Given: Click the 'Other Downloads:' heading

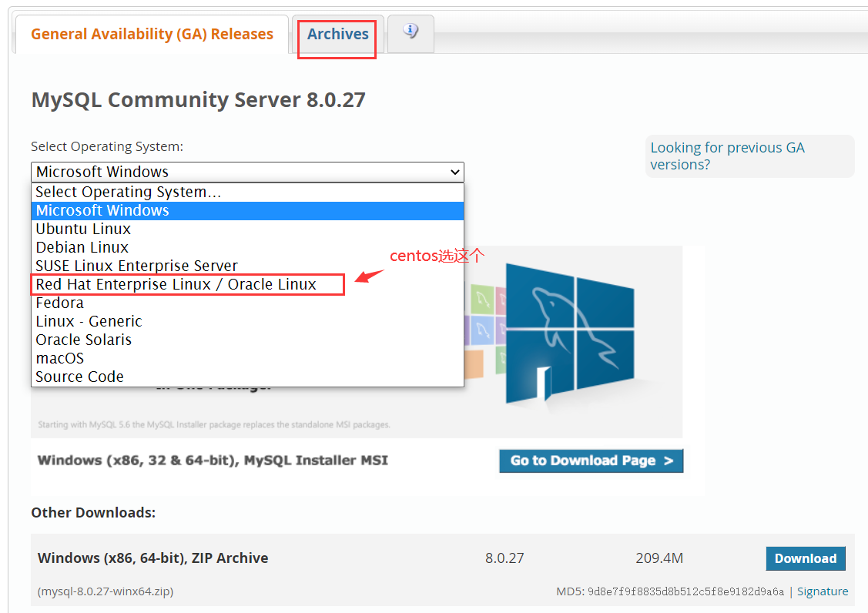Looking at the screenshot, I should (93, 513).
